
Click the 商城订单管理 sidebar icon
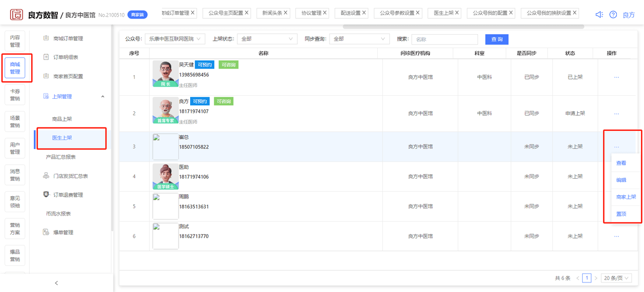point(46,38)
